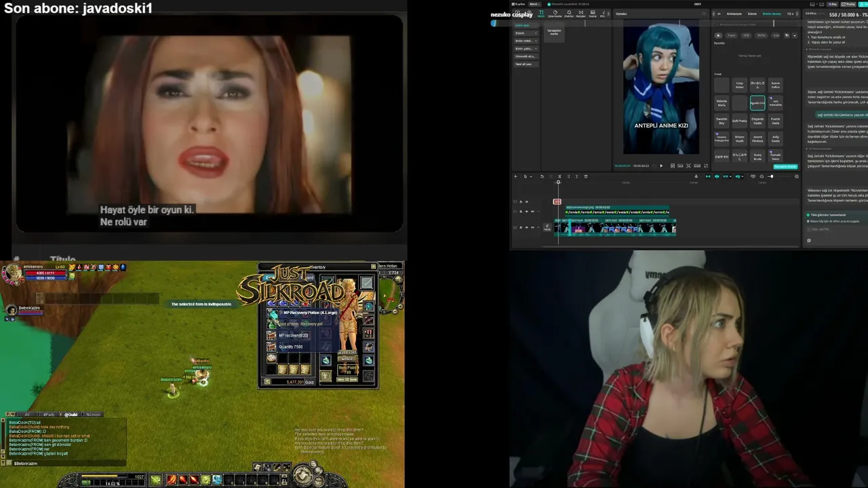Select the Agudo Crio voice card
The width and height of the screenshot is (868, 488).
(x=757, y=103)
